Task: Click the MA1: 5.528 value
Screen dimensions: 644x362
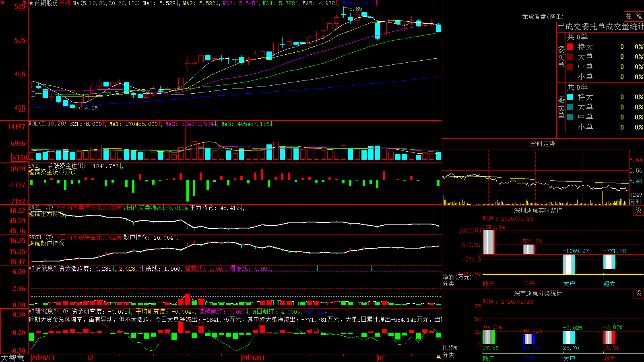Action: coord(159,3)
